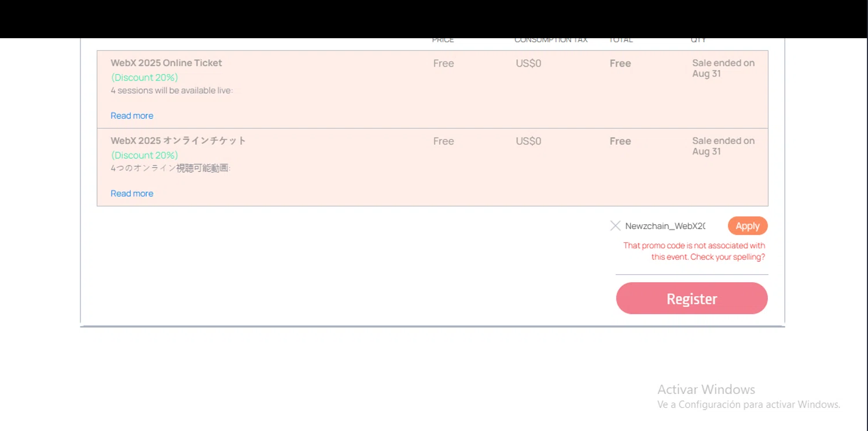Image resolution: width=868 pixels, height=431 pixels.
Task: Click the US$0 tax in Online Ticket row
Action: [528, 64]
